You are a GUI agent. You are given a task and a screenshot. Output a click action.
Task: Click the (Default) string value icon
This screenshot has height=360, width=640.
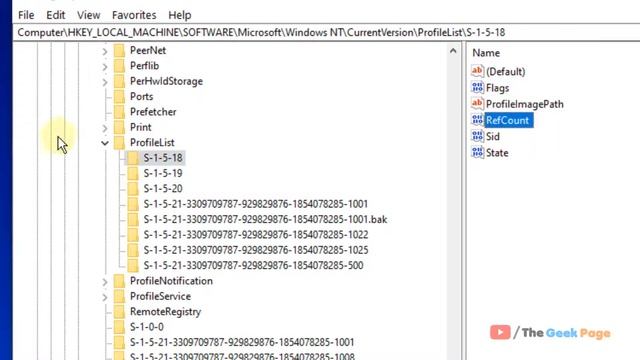click(x=477, y=71)
